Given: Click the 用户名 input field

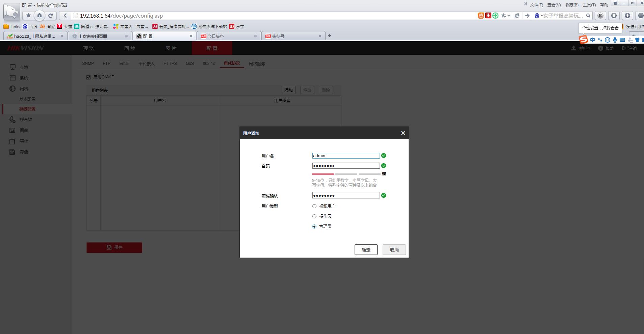Looking at the screenshot, I should (346, 156).
